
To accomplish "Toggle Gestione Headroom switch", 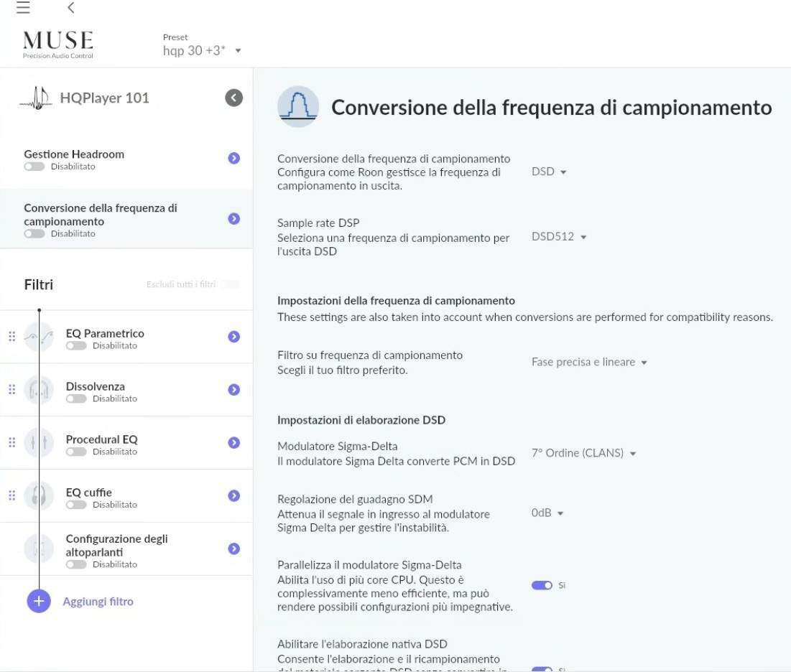I will pyautogui.click(x=34, y=167).
